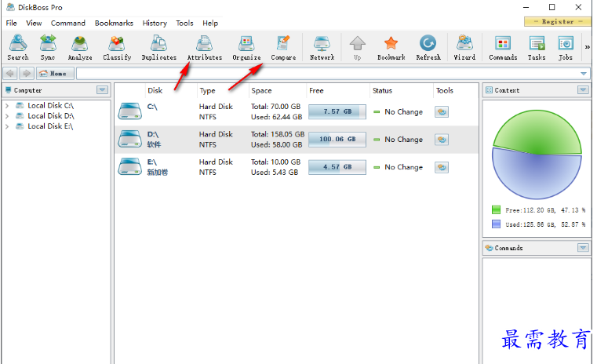The image size is (597, 364).
Task: Open the Duplicates finder
Action: point(158,47)
